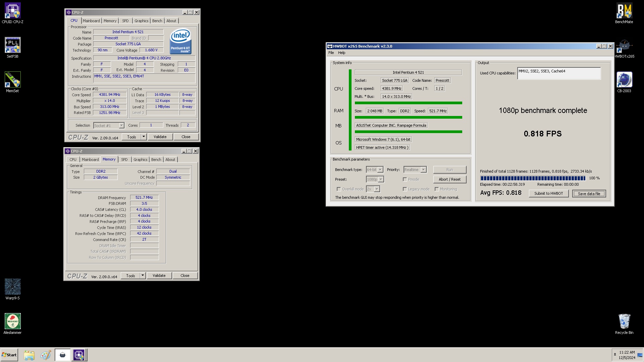Screen dimensions: 644x362
Task: Click the Instructions field in CPU-Z
Action: (x=144, y=78)
